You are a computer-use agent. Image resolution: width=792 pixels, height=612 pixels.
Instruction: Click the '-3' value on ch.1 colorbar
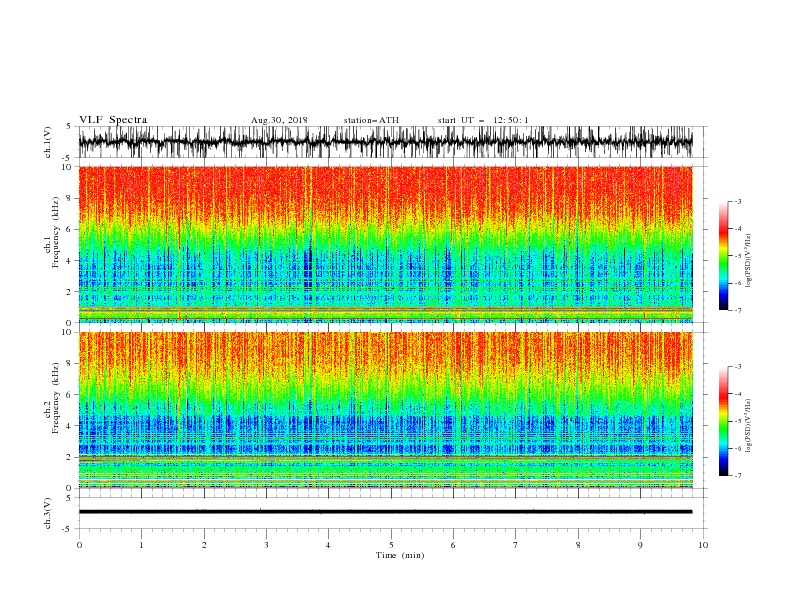738,202
